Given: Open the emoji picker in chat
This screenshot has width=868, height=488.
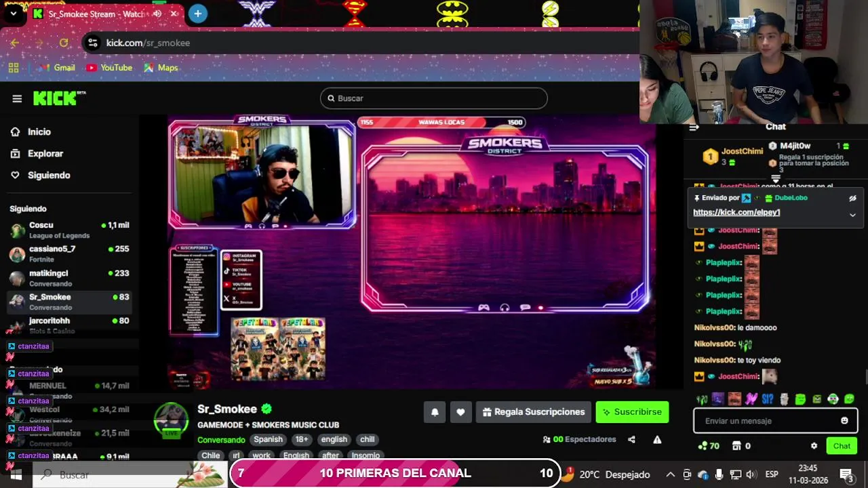Looking at the screenshot, I should pos(844,421).
